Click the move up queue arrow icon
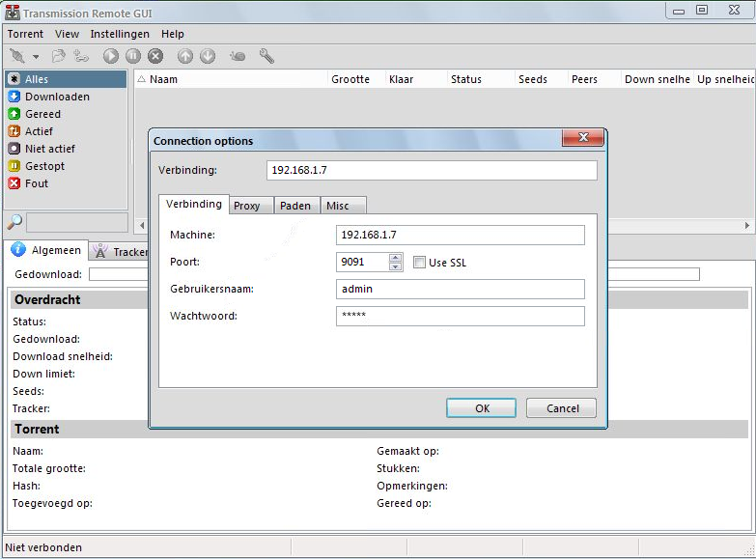Image resolution: width=756 pixels, height=559 pixels. 185,56
